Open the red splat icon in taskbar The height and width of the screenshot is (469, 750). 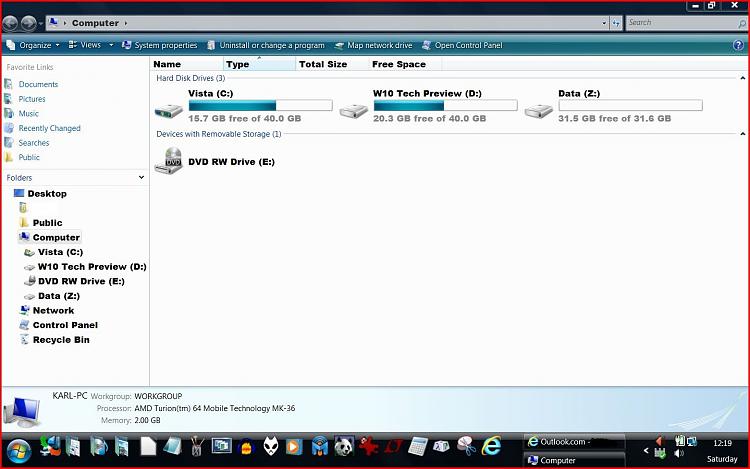click(368, 447)
